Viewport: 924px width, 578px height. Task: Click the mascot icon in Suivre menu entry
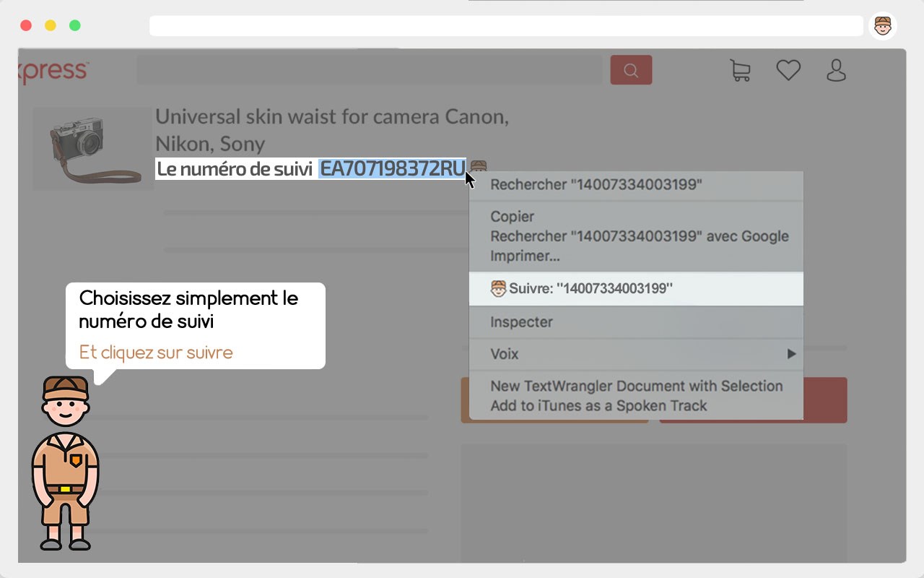(x=498, y=288)
